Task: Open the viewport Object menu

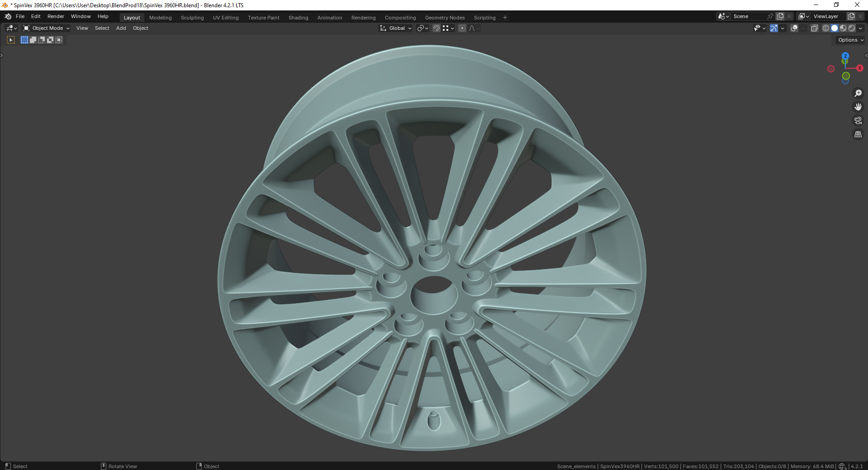Action: point(141,28)
